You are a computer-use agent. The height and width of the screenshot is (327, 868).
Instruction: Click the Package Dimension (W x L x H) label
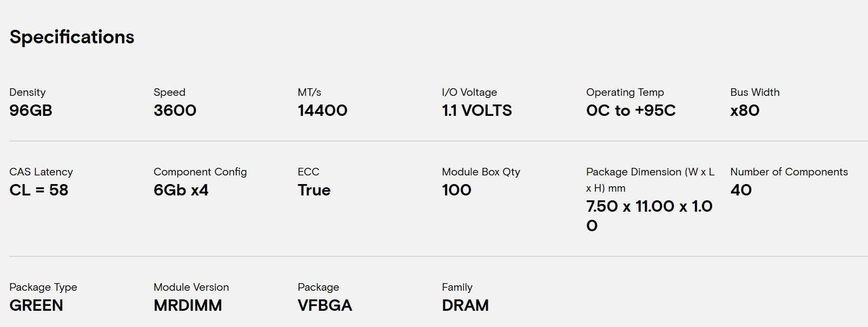pyautogui.click(x=650, y=180)
